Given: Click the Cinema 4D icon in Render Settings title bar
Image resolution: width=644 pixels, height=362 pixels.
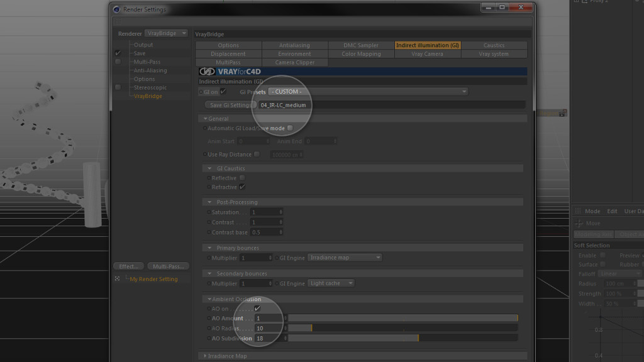Looking at the screenshot, I should 116,9.
